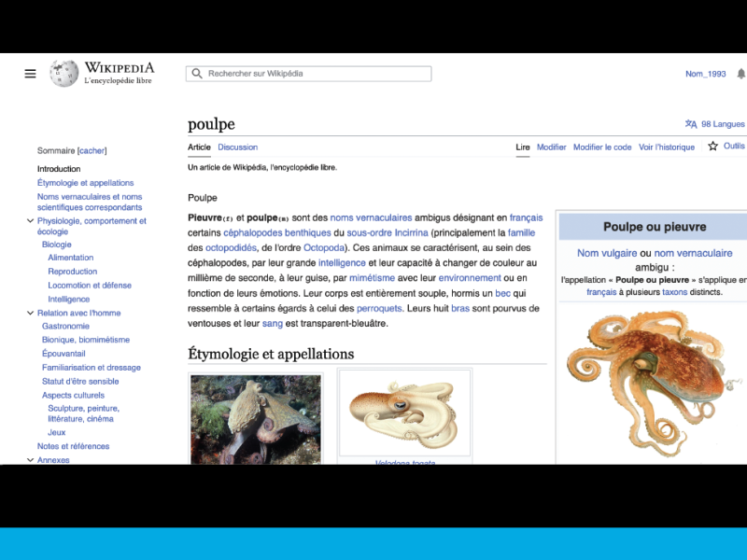Switch to the Discussion tab
747x560 pixels.
(x=238, y=147)
